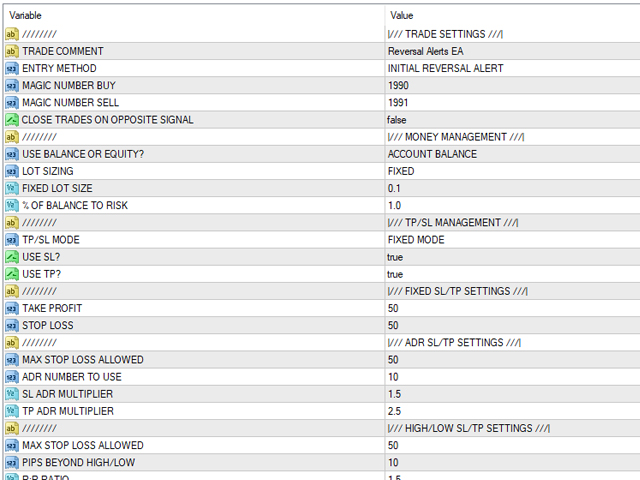Click the string icon beside TRADE COMMENT

(x=11, y=51)
